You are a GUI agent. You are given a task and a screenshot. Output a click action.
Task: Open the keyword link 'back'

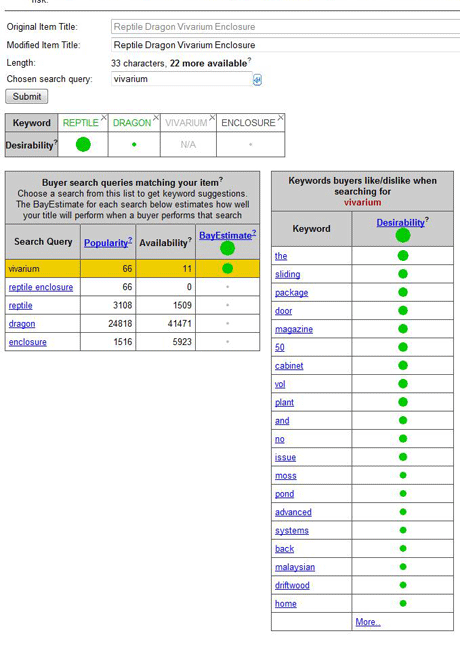(x=285, y=549)
